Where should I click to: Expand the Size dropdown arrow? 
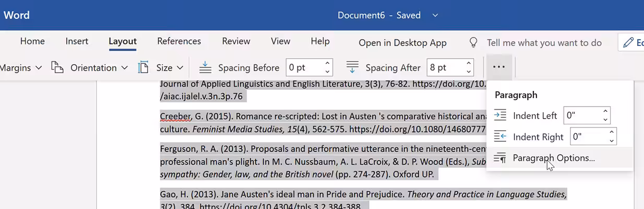tap(180, 68)
